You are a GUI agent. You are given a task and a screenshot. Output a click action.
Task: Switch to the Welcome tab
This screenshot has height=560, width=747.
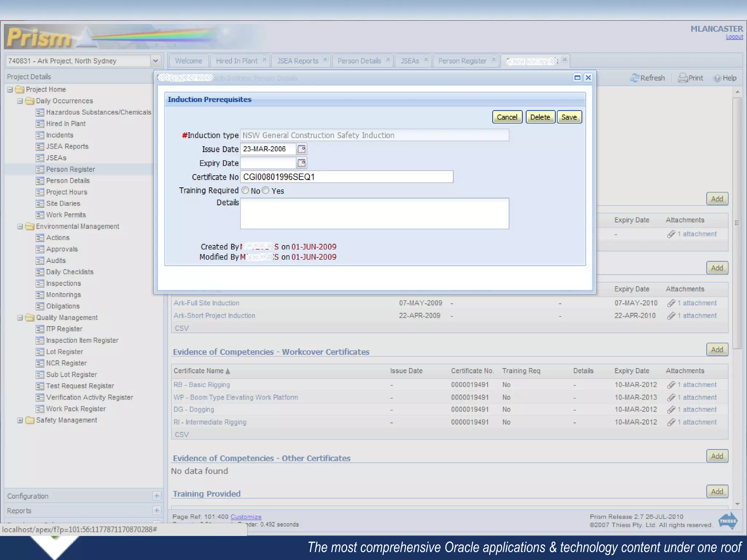point(189,61)
